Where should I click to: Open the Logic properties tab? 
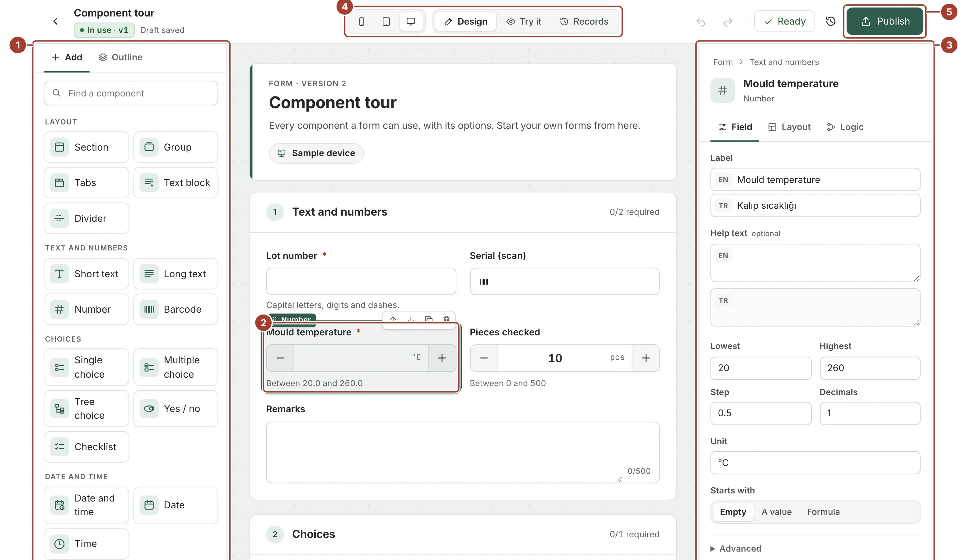click(x=845, y=127)
